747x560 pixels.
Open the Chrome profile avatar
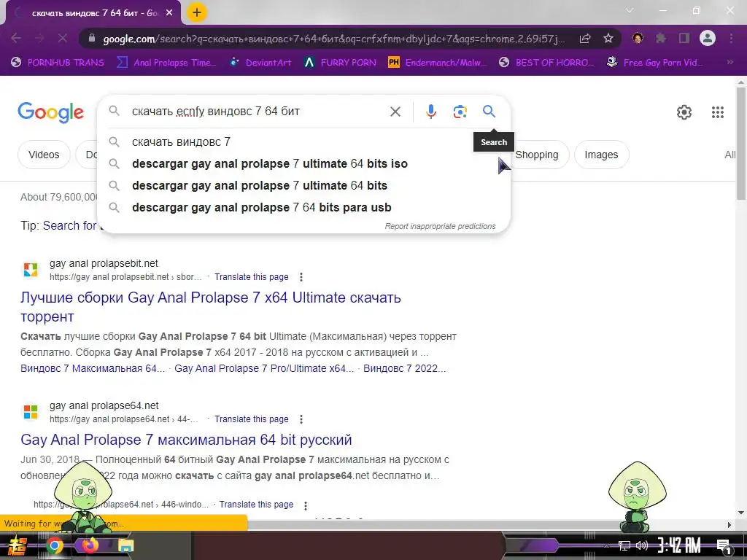[x=708, y=38]
